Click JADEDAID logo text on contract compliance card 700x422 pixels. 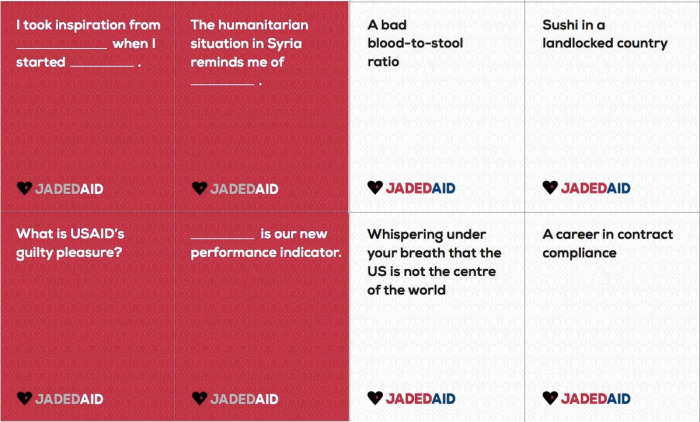click(596, 398)
